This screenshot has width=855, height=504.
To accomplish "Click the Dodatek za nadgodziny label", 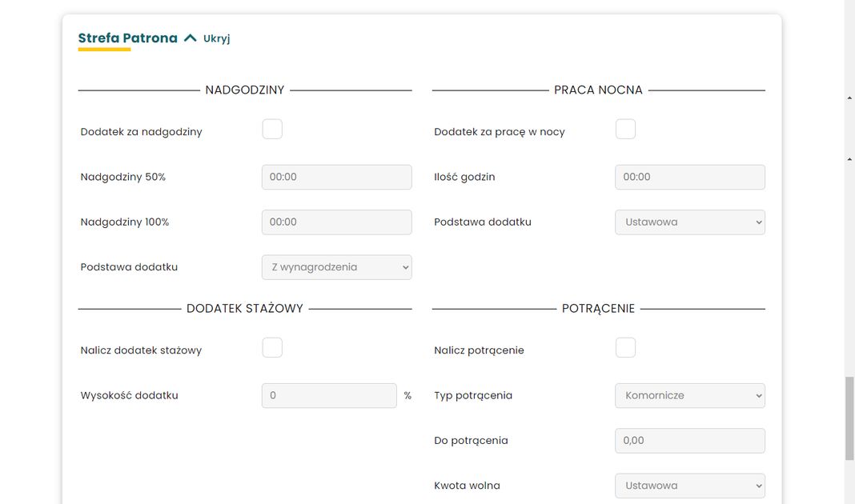I will 141,132.
